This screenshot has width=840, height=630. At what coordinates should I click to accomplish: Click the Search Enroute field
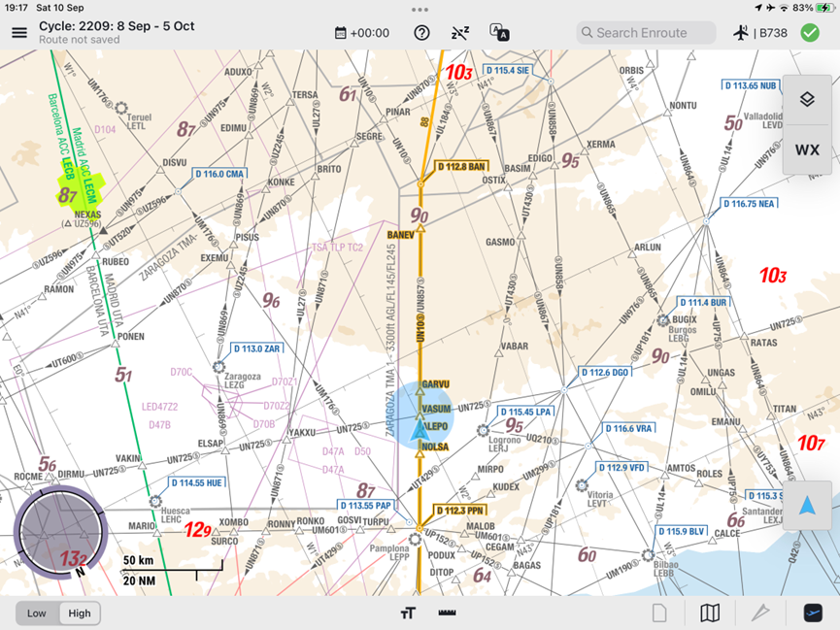click(646, 33)
